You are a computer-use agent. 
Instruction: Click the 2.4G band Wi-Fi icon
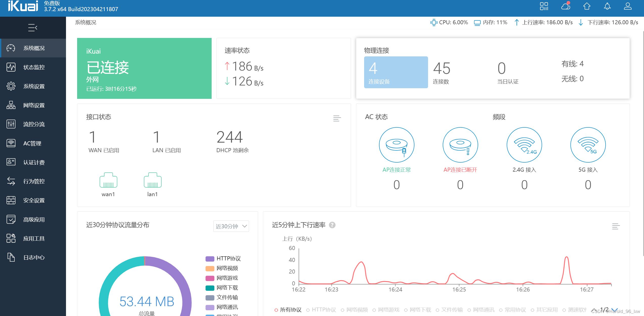point(524,145)
